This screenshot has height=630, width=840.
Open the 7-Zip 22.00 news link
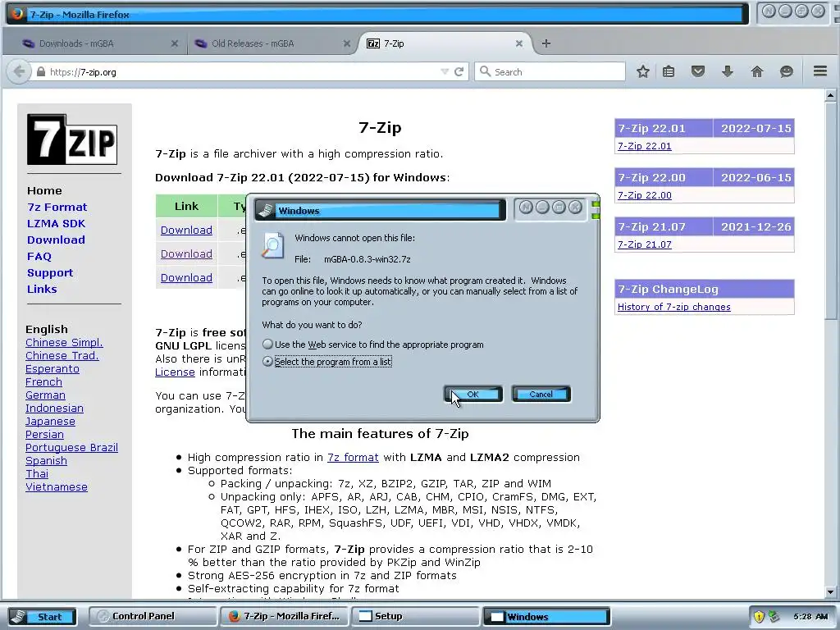tap(644, 195)
